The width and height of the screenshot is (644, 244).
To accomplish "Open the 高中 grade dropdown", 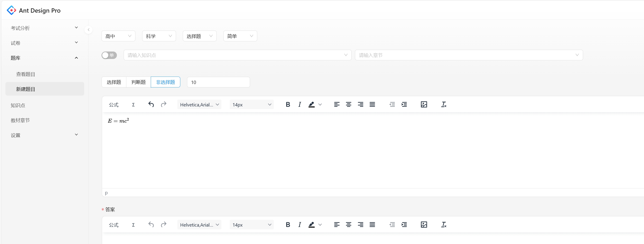I will click(118, 36).
